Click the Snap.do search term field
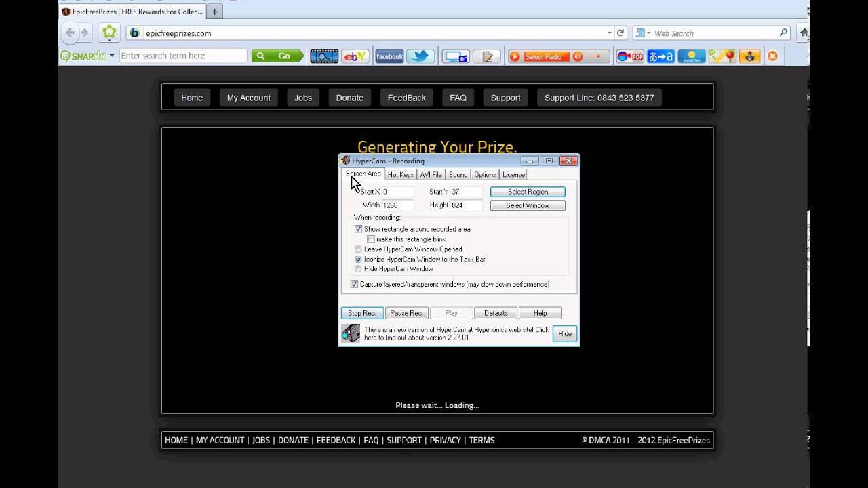 pyautogui.click(x=183, y=56)
